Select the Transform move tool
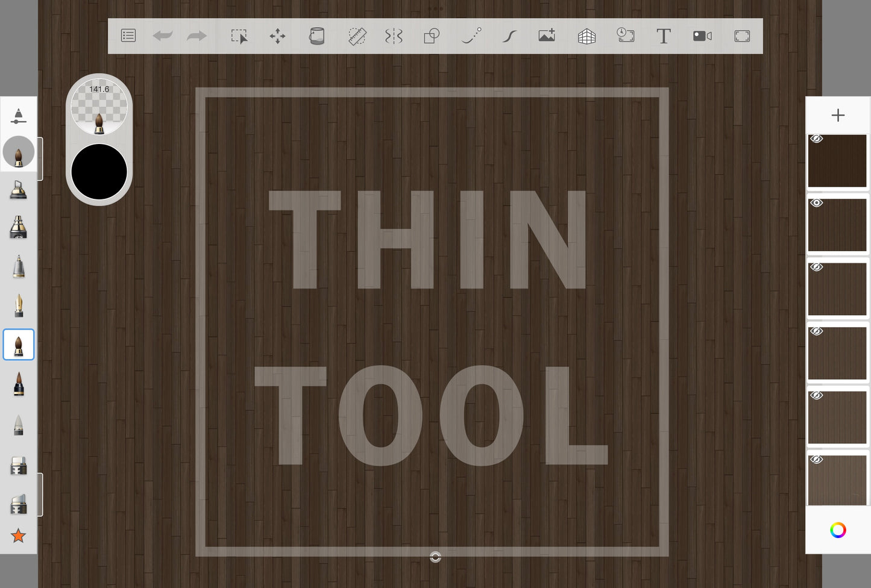 277,36
